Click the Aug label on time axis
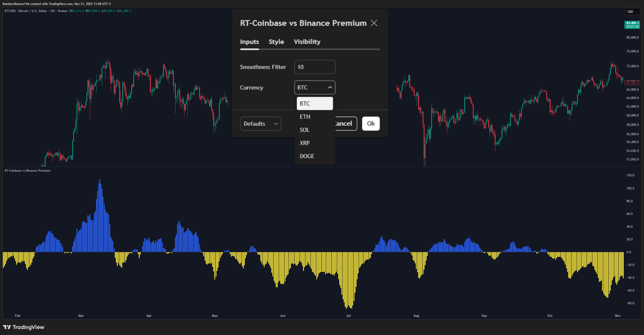The height and width of the screenshot is (335, 644). click(416, 316)
